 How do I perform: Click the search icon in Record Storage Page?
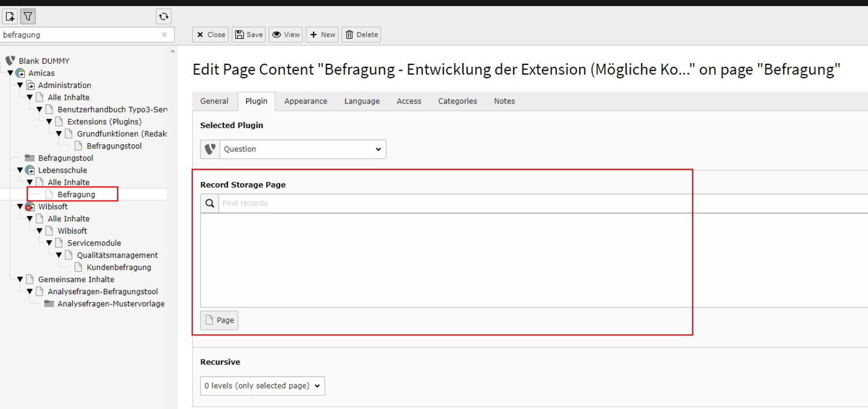[209, 203]
